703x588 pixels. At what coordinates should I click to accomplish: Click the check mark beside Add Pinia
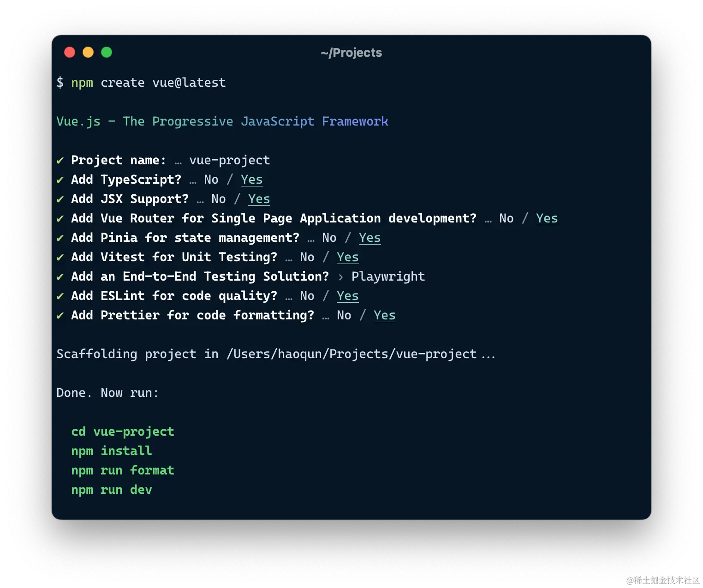coord(60,238)
